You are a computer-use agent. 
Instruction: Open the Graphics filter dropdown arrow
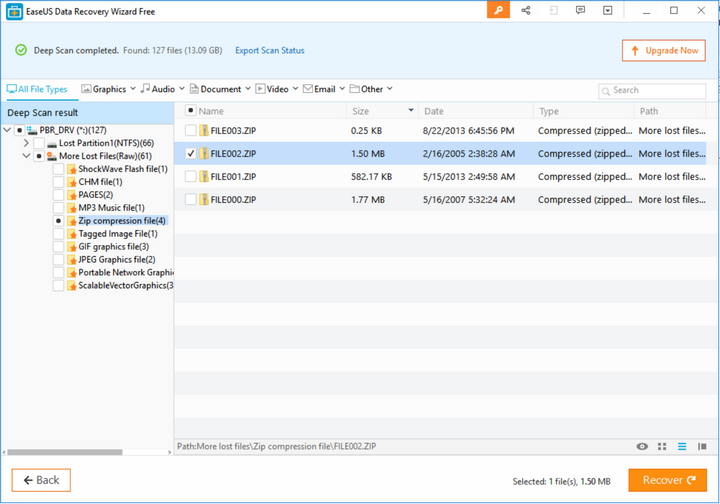point(133,89)
